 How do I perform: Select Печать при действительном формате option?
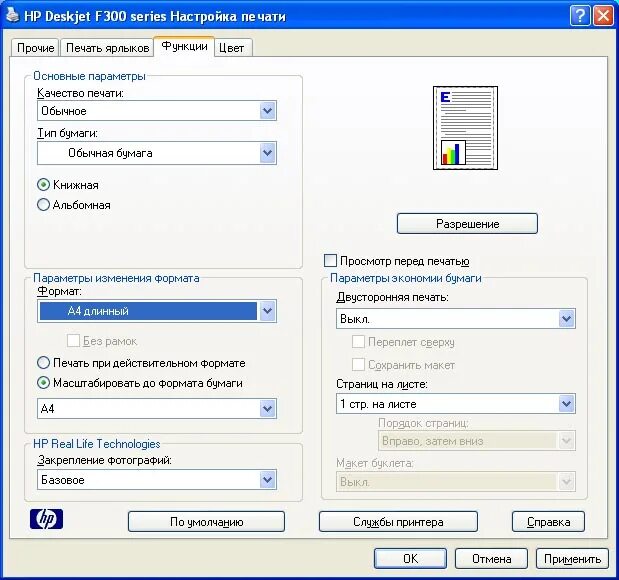tap(43, 363)
